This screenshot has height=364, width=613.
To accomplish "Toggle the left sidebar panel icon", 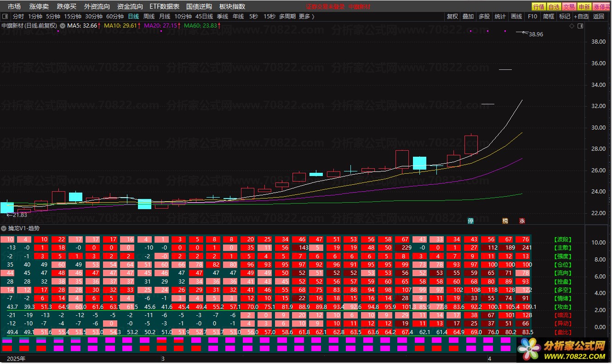I will click(5, 17).
